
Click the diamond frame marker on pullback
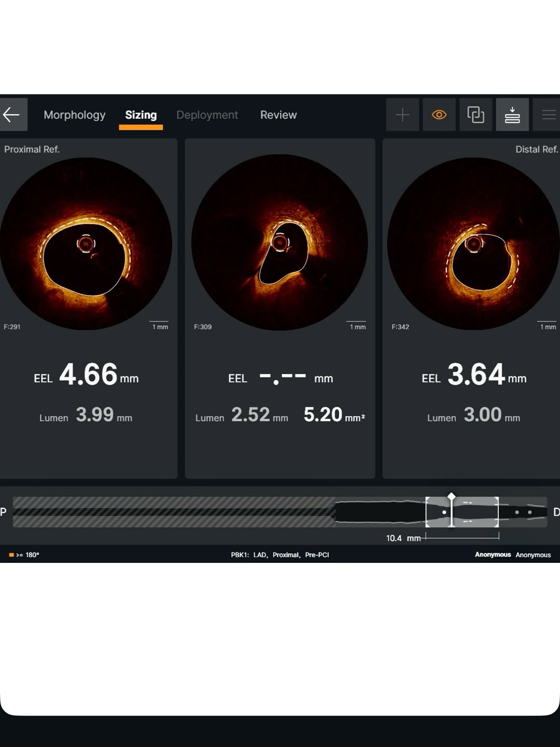click(x=452, y=496)
